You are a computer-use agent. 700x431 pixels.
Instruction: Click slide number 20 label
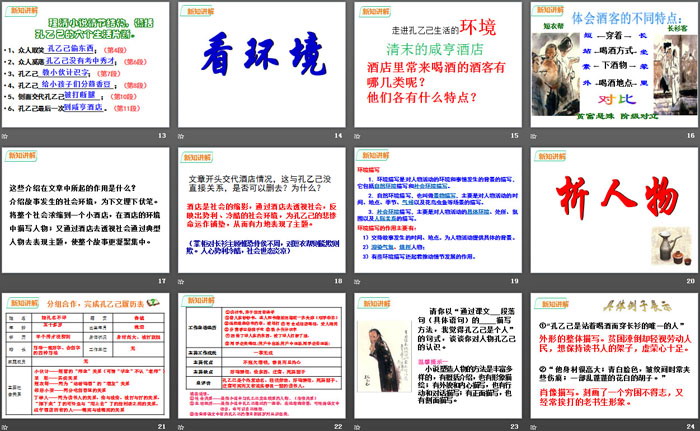click(691, 281)
